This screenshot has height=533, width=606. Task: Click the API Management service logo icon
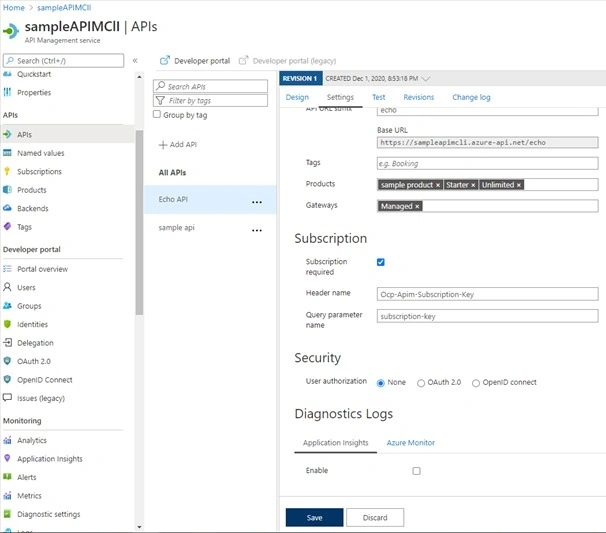(10, 31)
